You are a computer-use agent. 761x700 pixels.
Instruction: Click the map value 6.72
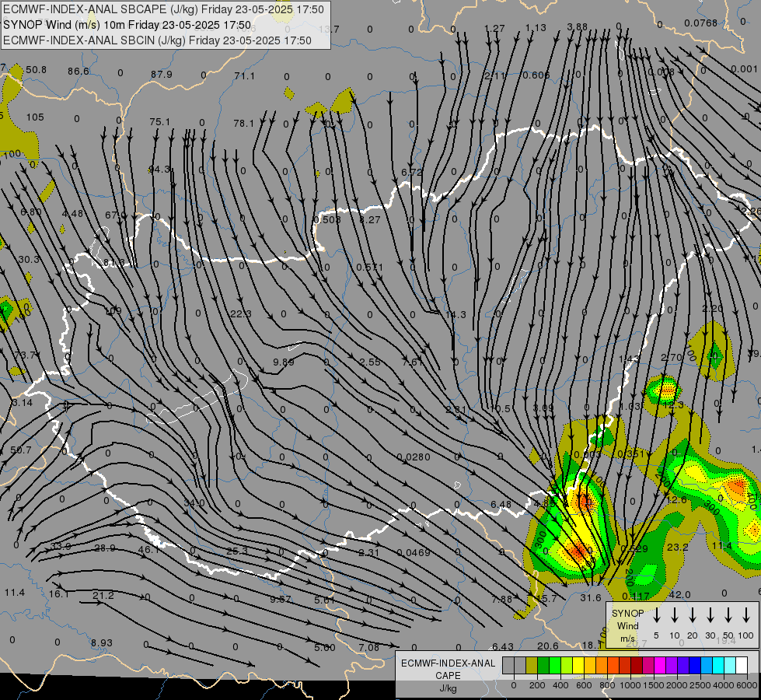coord(411,172)
